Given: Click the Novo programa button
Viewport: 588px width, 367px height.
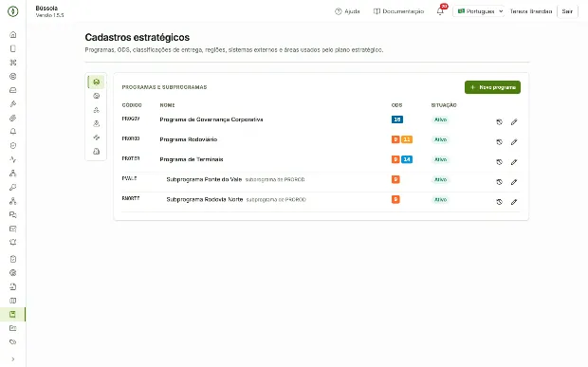Looking at the screenshot, I should pyautogui.click(x=492, y=87).
